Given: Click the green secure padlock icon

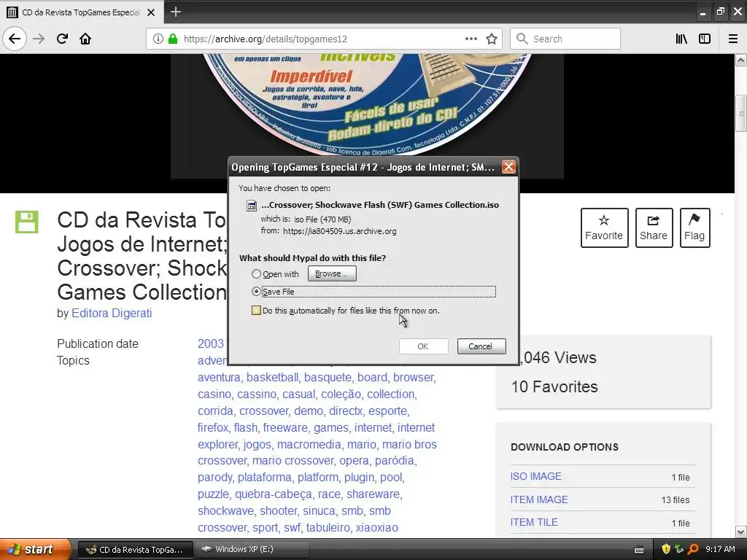Looking at the screenshot, I should (173, 39).
